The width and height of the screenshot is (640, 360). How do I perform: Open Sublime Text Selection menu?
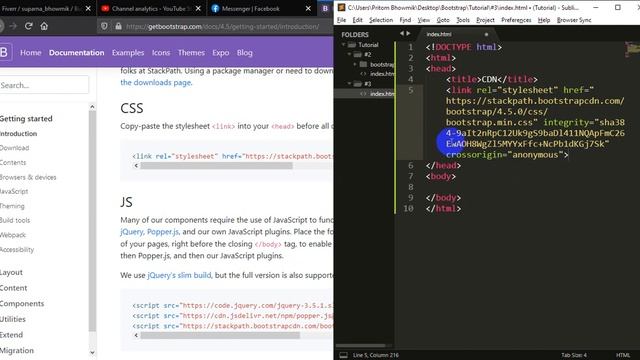coord(381,20)
